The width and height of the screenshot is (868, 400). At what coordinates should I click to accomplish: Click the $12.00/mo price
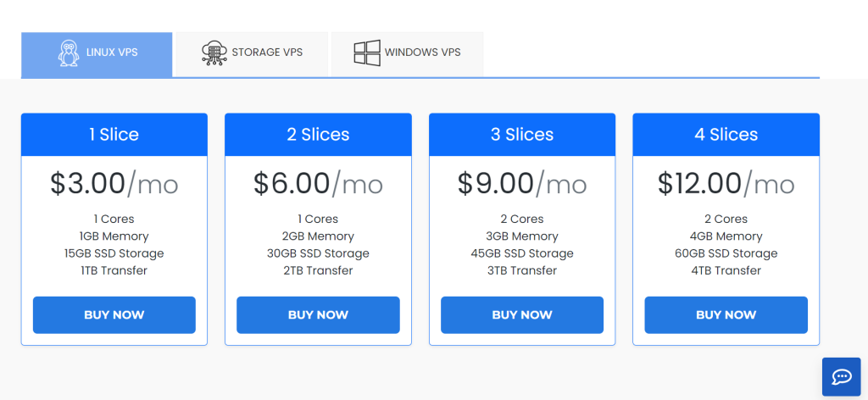coord(726,184)
